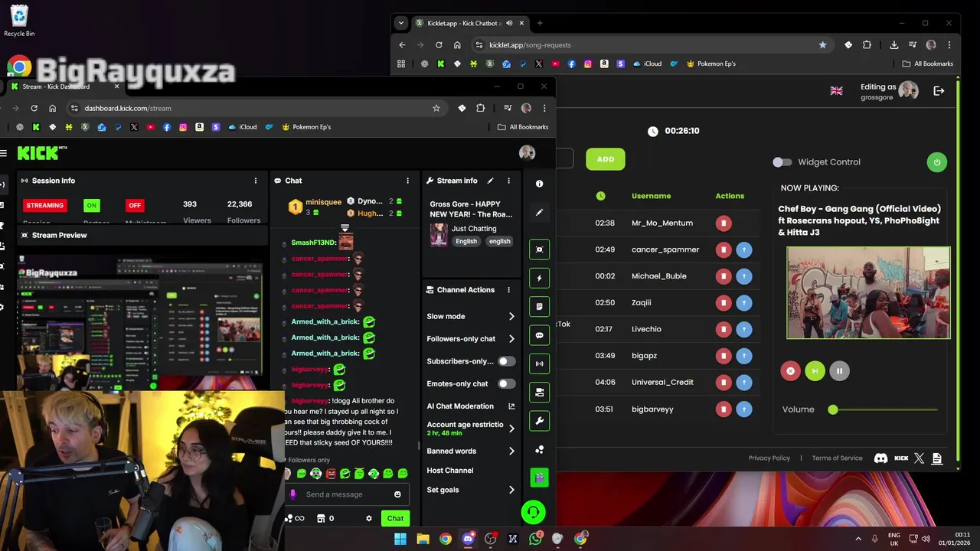The height and width of the screenshot is (551, 980).
Task: Open the emoji picker in message box
Action: (x=397, y=494)
